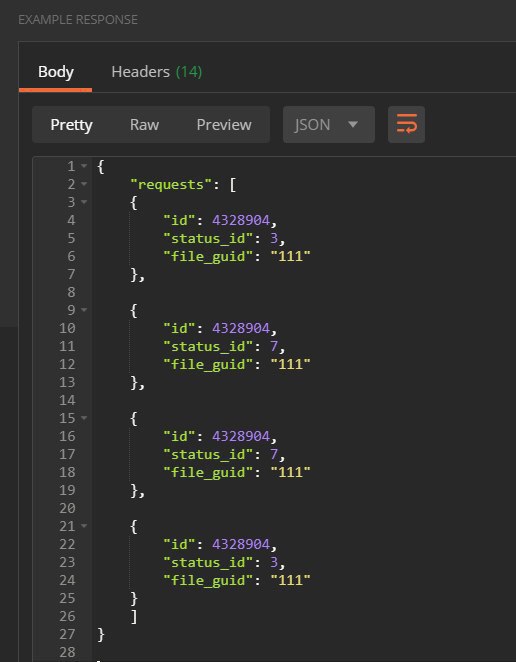Click the "id" key on line 22

[179, 545]
